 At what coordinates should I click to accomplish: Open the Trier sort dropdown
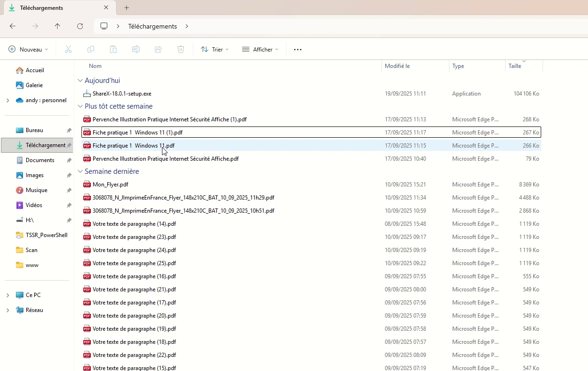click(214, 49)
